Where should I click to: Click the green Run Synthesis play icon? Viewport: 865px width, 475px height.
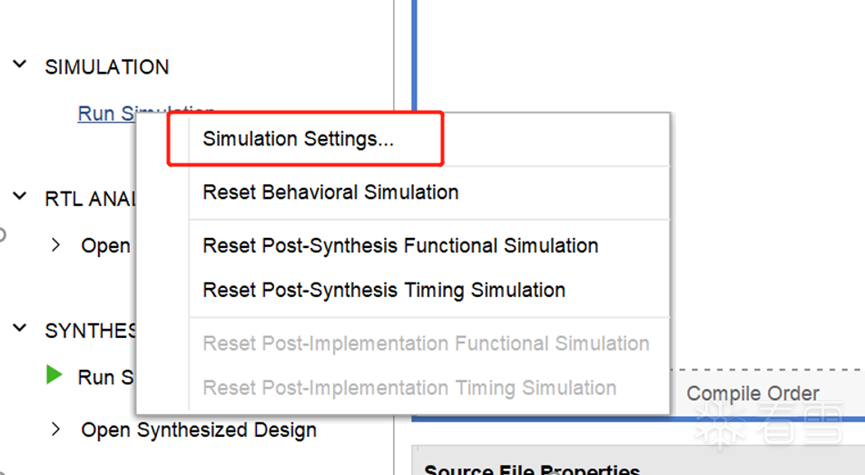(x=55, y=376)
